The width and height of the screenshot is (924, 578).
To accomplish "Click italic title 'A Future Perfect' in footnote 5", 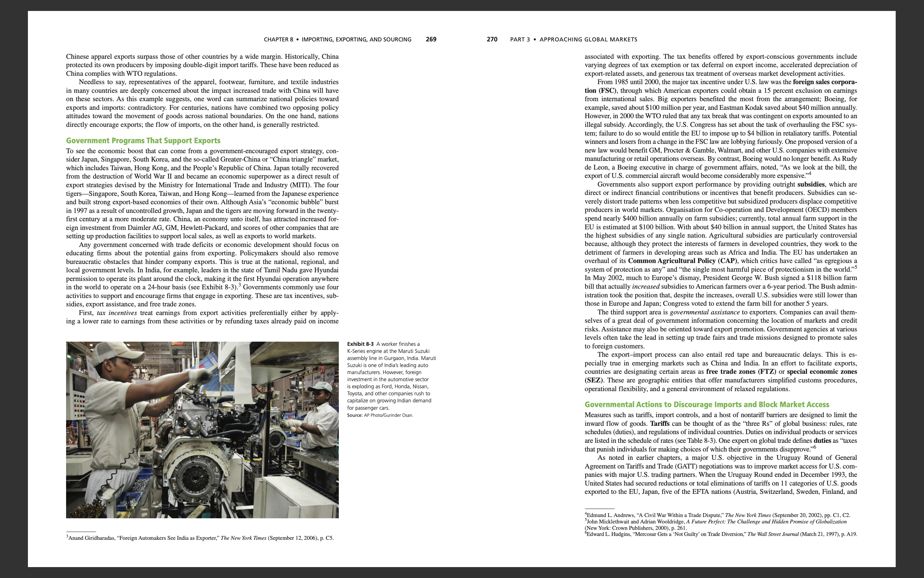I will click(x=706, y=521).
